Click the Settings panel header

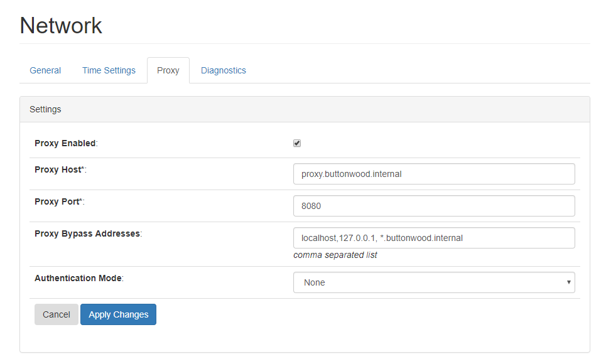305,109
